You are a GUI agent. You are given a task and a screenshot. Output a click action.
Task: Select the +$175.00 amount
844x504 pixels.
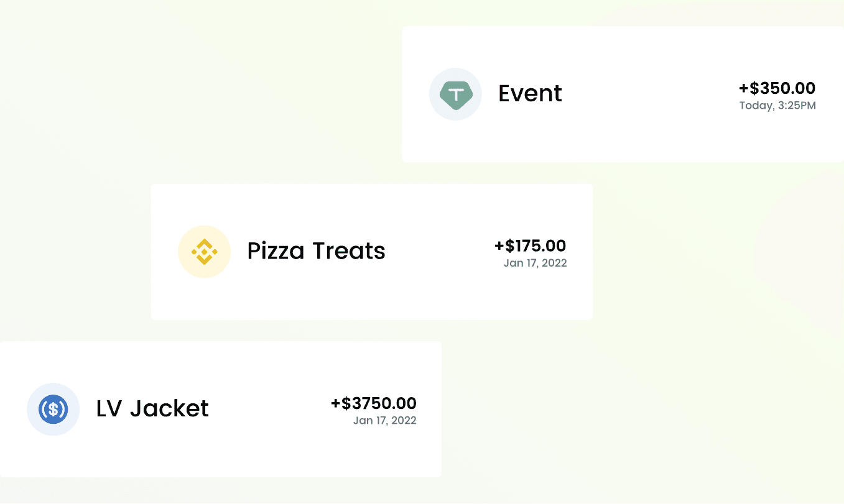[x=530, y=245]
